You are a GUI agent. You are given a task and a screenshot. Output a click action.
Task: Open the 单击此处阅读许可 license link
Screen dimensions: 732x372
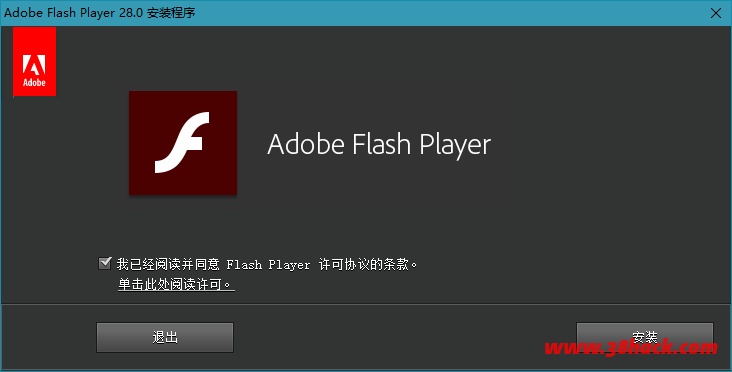tap(176, 284)
